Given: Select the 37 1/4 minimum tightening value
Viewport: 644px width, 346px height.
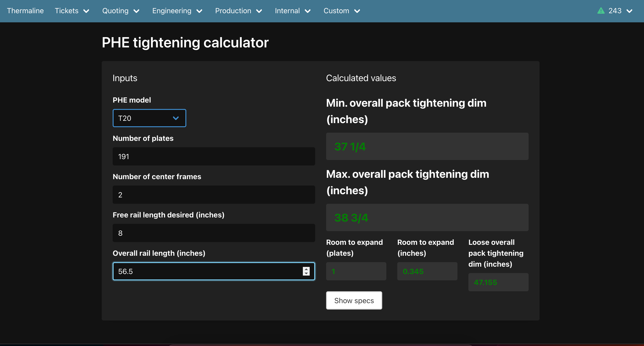Looking at the screenshot, I should pos(350,147).
